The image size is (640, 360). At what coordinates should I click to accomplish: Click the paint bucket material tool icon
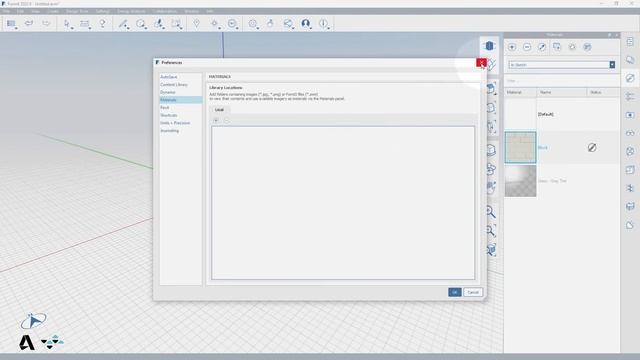[159, 24]
